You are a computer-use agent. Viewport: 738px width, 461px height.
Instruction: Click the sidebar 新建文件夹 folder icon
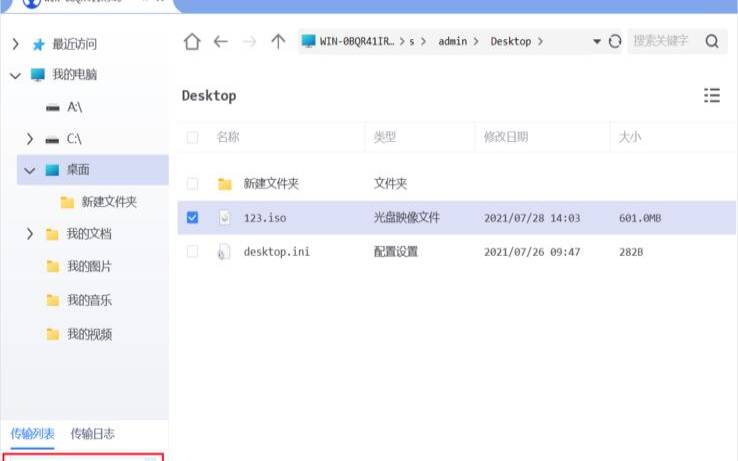point(67,202)
